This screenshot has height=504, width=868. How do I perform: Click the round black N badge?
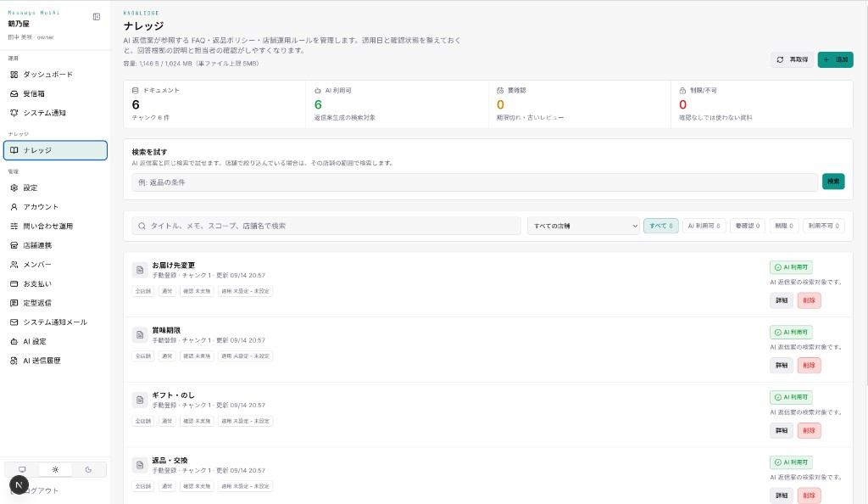point(19,484)
